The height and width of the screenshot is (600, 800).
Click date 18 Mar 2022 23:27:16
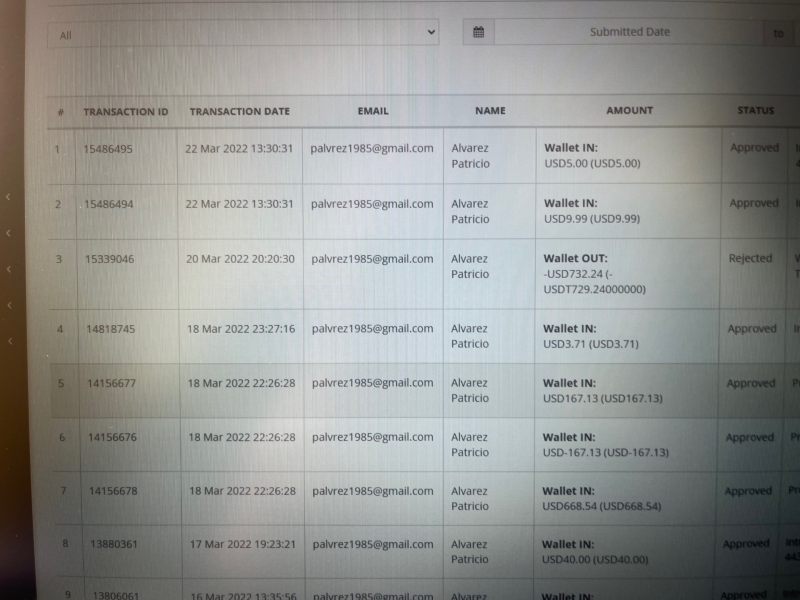coord(241,329)
